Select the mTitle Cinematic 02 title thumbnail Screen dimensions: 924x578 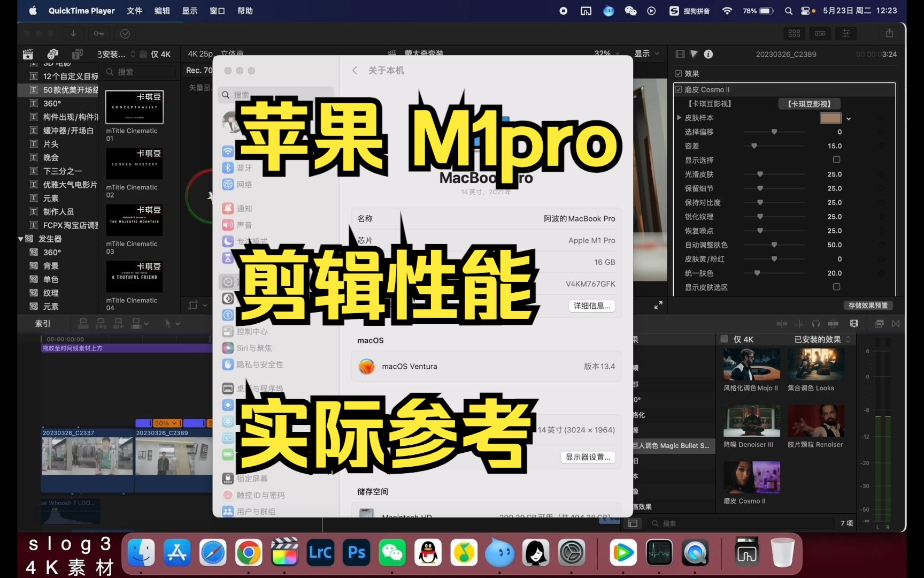(x=134, y=163)
